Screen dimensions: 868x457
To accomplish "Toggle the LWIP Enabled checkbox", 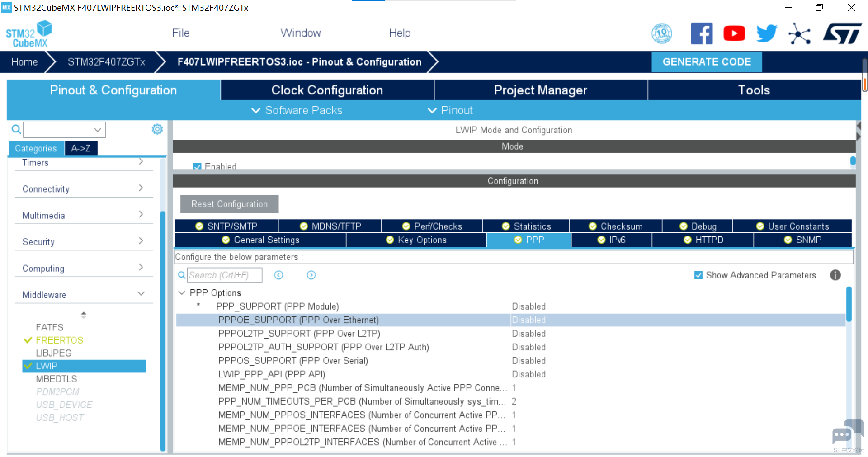I will [x=197, y=166].
